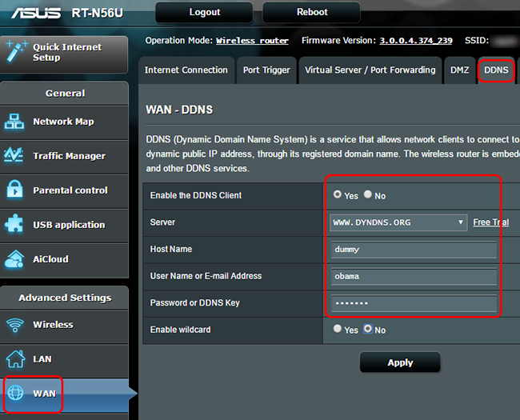Open LAN settings menu label
Screen dimensions: 520x420
[x=42, y=359]
